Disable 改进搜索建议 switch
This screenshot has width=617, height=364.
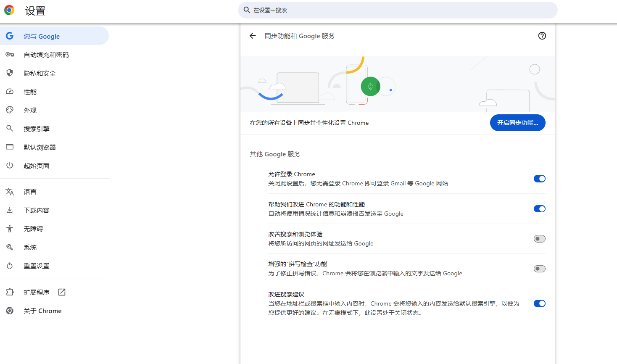click(x=539, y=303)
